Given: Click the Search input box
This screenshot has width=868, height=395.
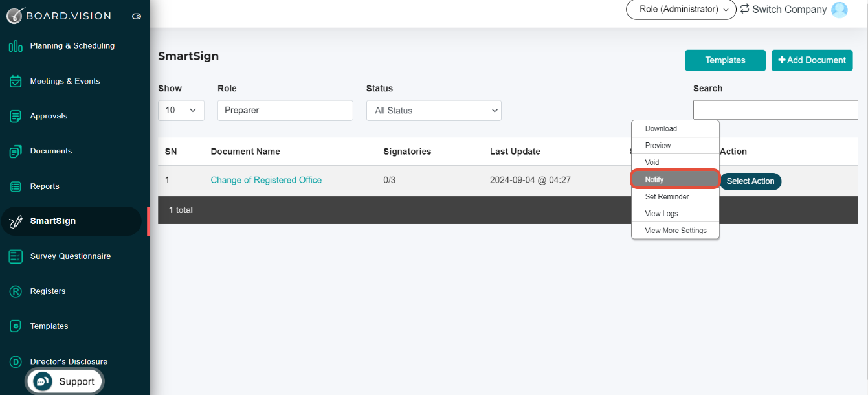Looking at the screenshot, I should tap(775, 110).
